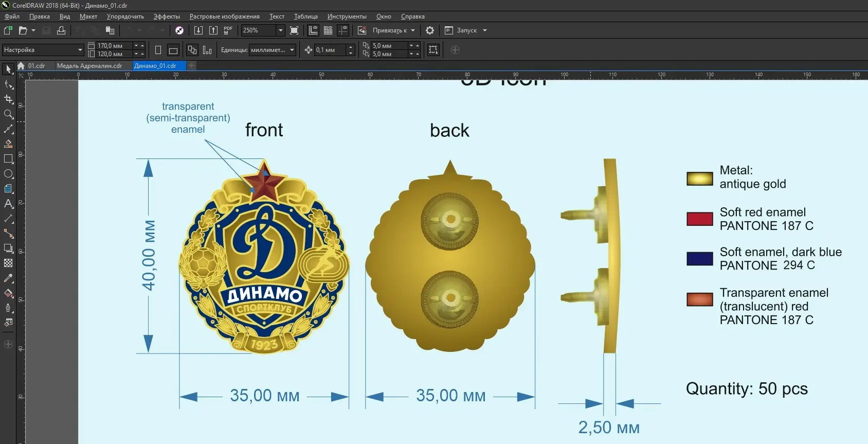Image resolution: width=868 pixels, height=444 pixels.
Task: Toggle guidelines display
Action: 343,30
